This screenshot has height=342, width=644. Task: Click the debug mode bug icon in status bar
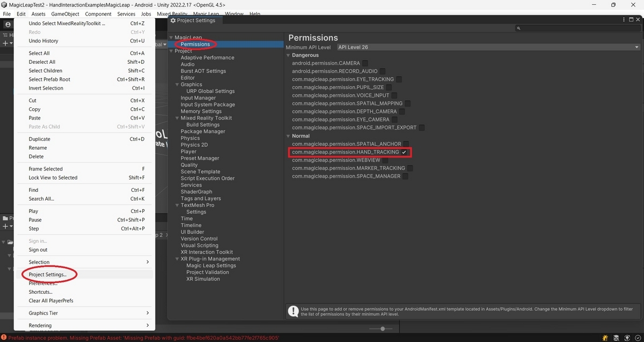(x=606, y=338)
